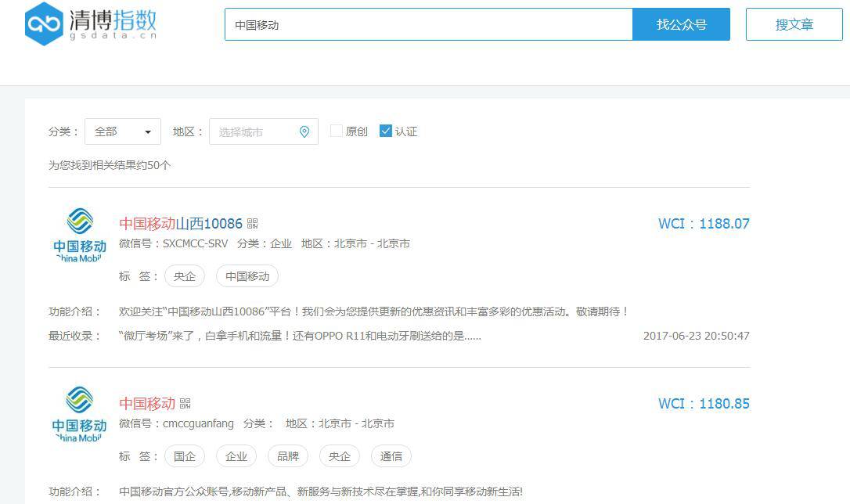Click the 搜文章 button
850x504 pixels.
coord(794,24)
